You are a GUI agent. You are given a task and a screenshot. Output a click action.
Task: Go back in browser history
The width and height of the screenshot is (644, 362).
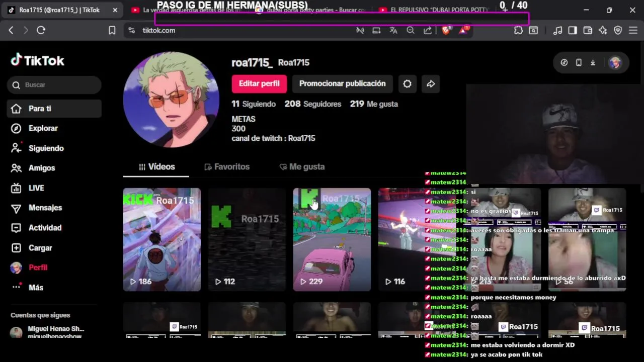pyautogui.click(x=11, y=30)
